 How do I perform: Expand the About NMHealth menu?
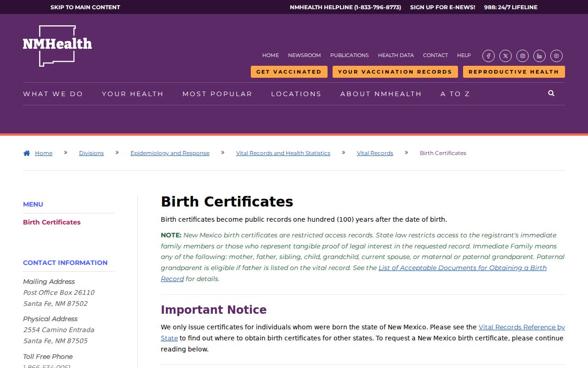(381, 94)
